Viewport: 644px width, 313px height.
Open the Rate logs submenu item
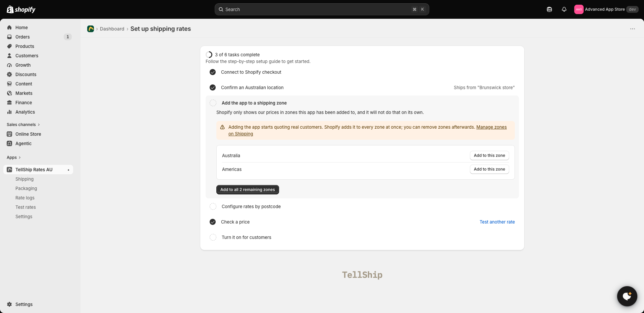pos(25,198)
